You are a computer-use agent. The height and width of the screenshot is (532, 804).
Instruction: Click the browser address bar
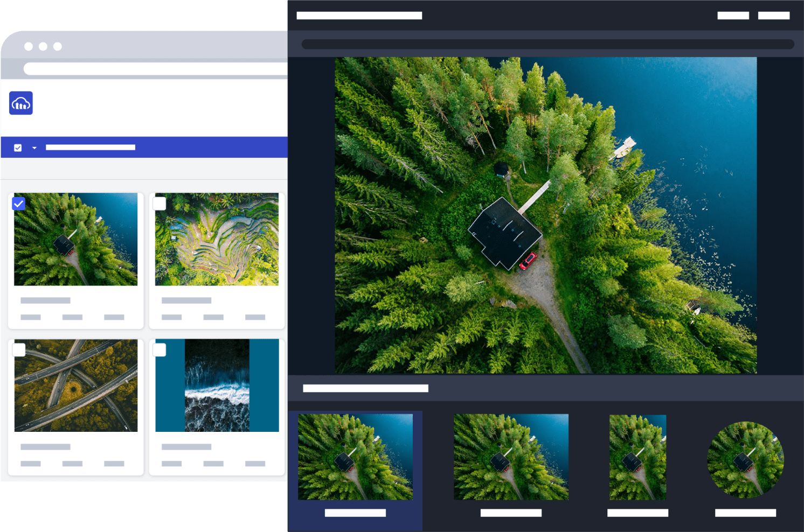point(155,69)
